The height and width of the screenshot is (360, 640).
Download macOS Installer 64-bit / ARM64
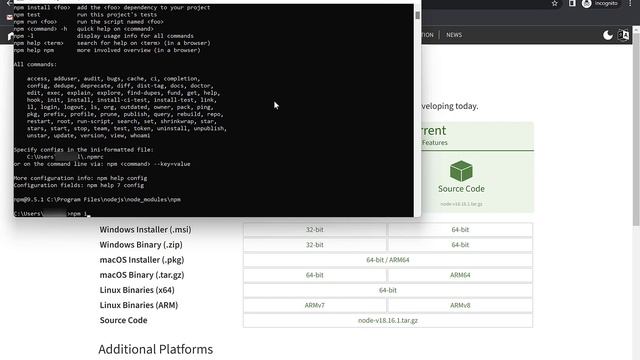click(388, 260)
